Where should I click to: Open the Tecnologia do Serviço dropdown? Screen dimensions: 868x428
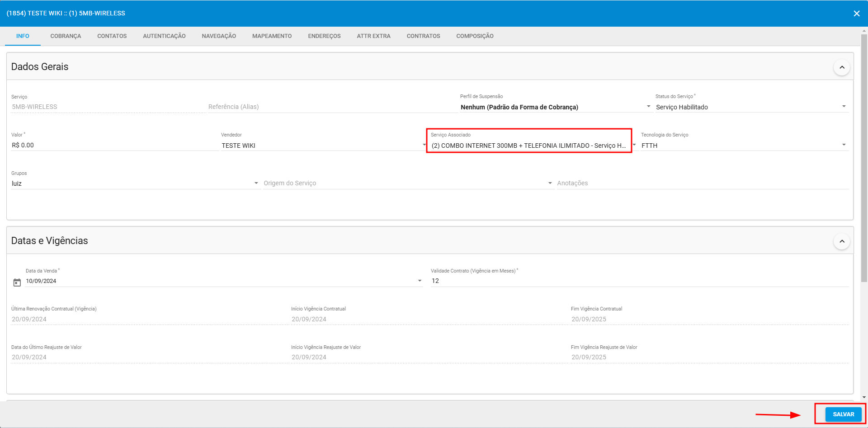coord(744,146)
